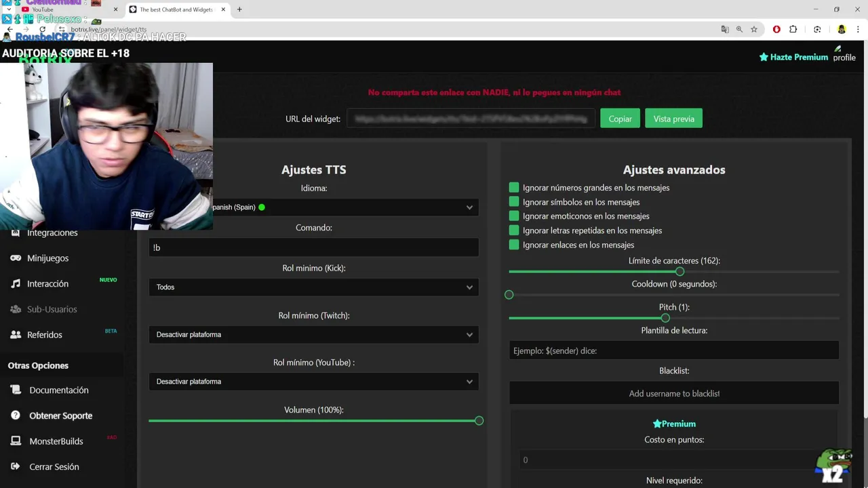Open Chrome user profile avatar
Screen dimensions: 868x488
842,29
